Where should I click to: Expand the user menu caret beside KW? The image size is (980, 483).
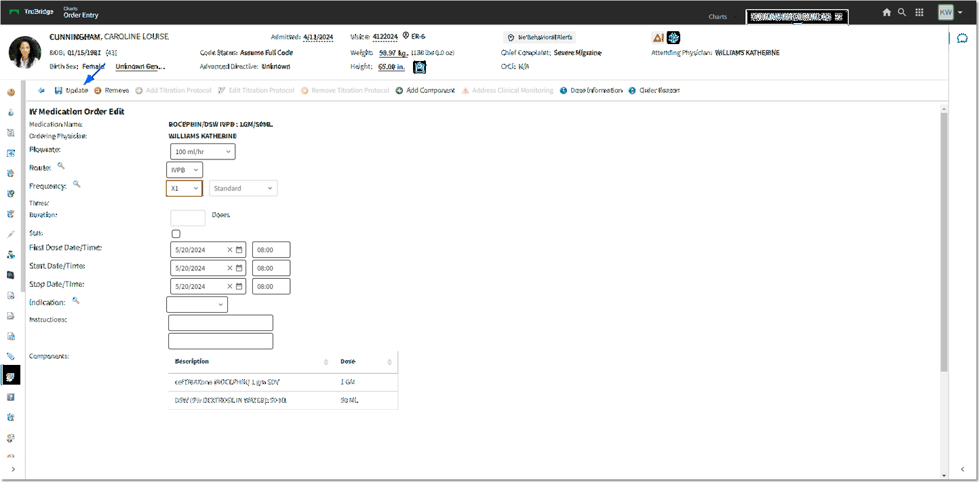pyautogui.click(x=960, y=13)
